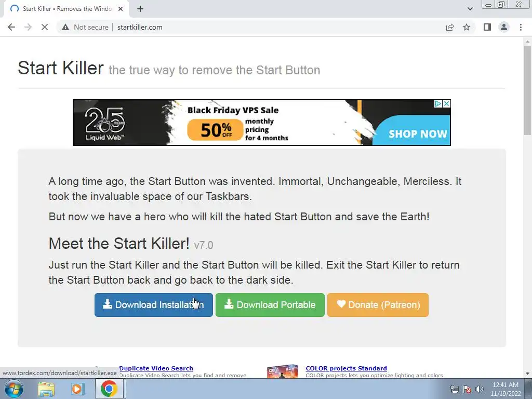Launch Windows Media Player from taskbar
This screenshot has height=399, width=532.
[x=77, y=389]
